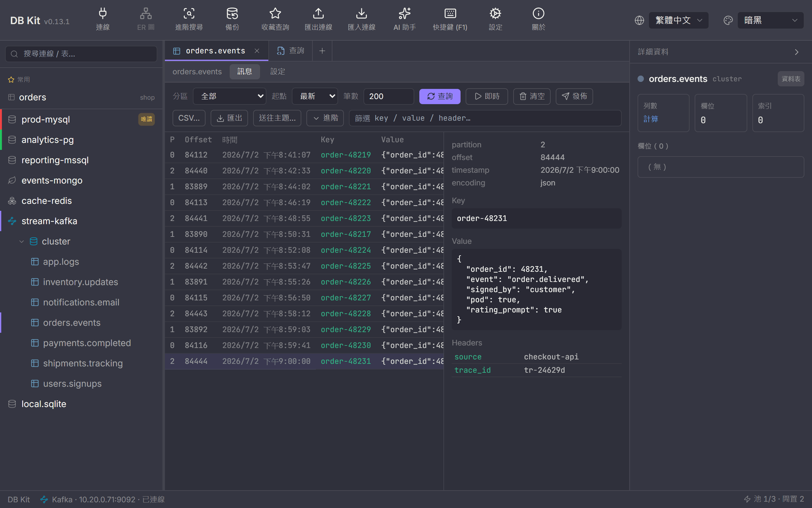Click the CSV... button
This screenshot has width=812, height=508.
(189, 118)
